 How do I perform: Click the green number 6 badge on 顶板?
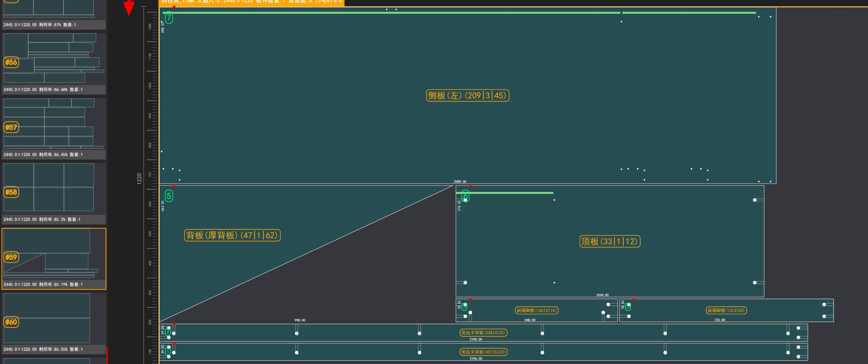[x=465, y=196]
